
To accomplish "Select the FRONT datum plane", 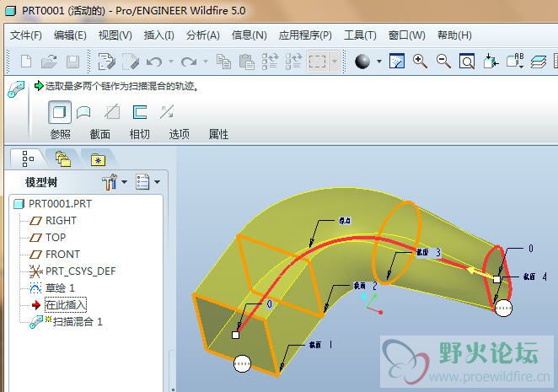I will click(55, 255).
